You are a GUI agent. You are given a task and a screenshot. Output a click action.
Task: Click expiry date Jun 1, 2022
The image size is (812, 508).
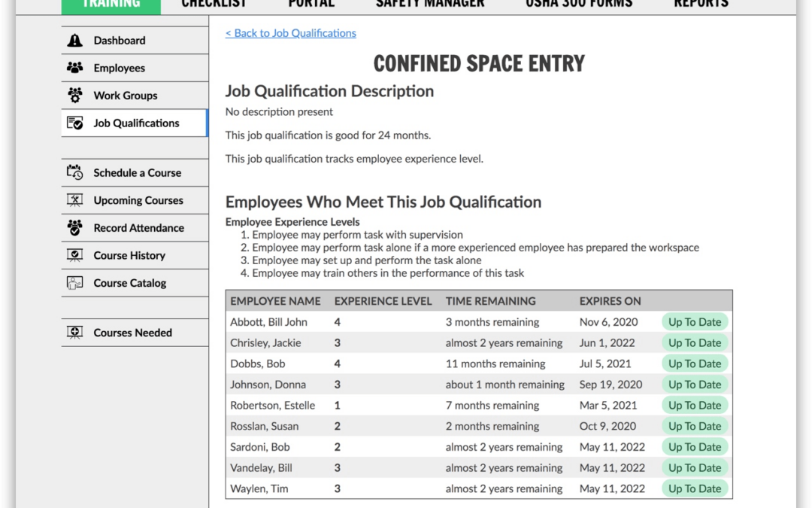click(607, 342)
